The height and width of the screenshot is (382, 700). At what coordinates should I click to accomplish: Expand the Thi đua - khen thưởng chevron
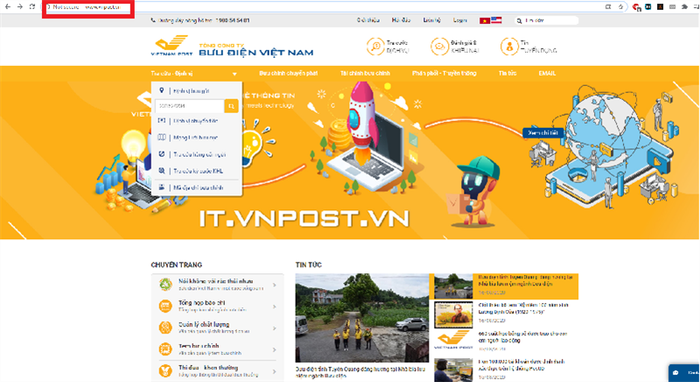pos(274,372)
